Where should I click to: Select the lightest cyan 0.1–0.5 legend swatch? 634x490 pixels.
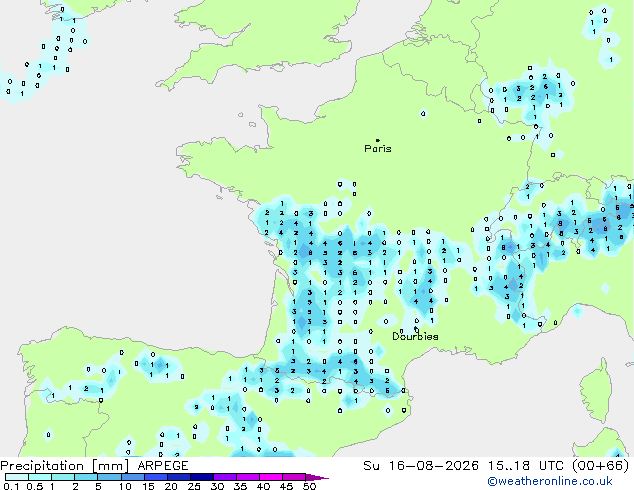(17, 477)
